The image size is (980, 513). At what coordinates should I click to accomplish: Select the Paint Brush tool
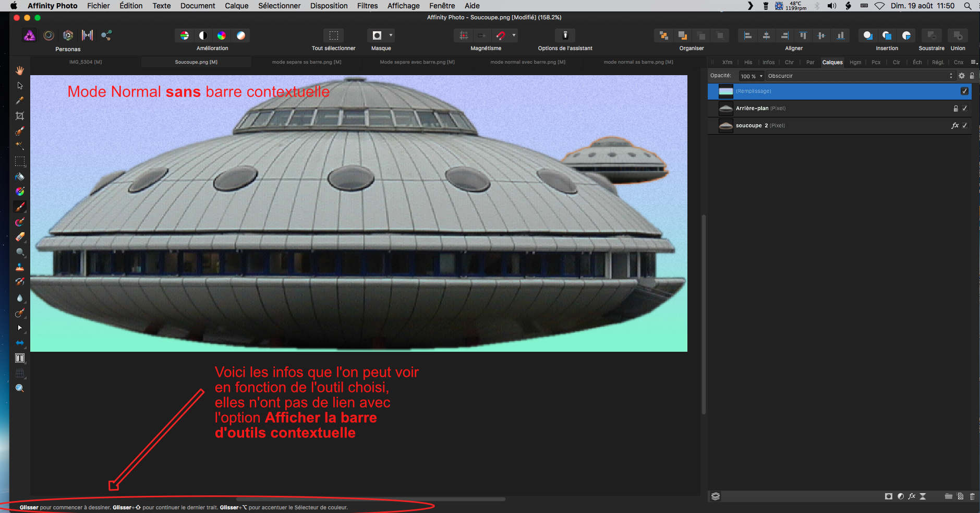point(20,207)
